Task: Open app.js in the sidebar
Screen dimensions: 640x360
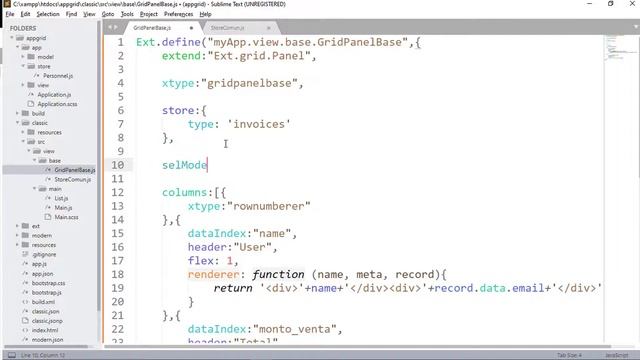Action: point(39,264)
